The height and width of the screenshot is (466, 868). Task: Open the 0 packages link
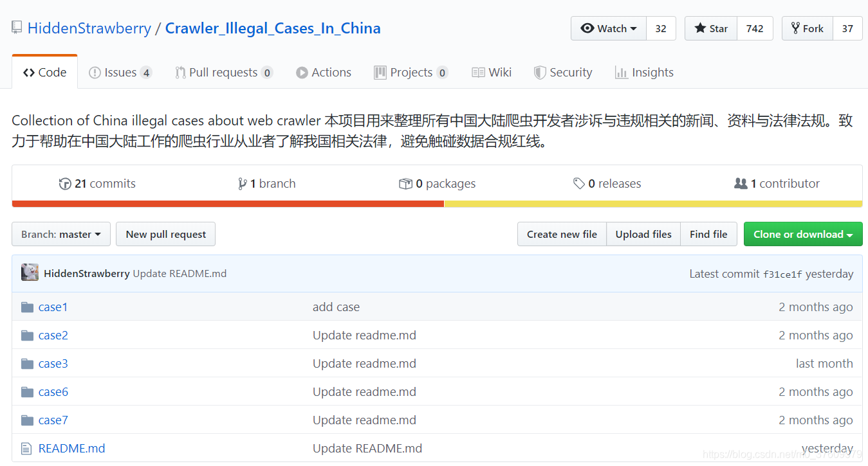coord(438,184)
